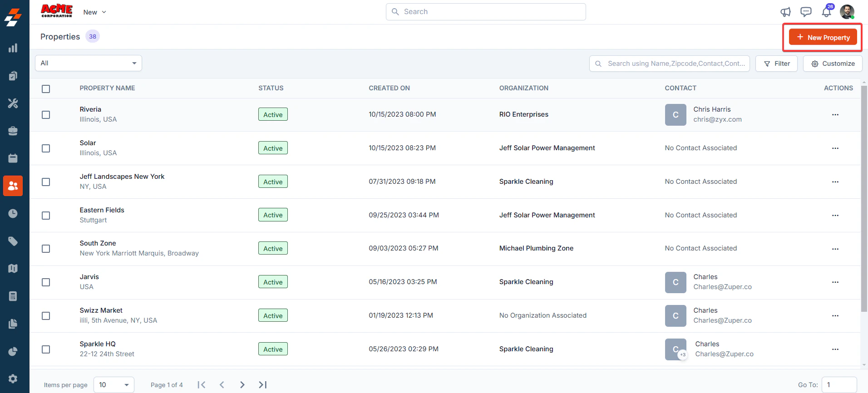The width and height of the screenshot is (868, 393).
Task: Open the bar-chart dashboard icon in sidebar
Action: tap(13, 48)
